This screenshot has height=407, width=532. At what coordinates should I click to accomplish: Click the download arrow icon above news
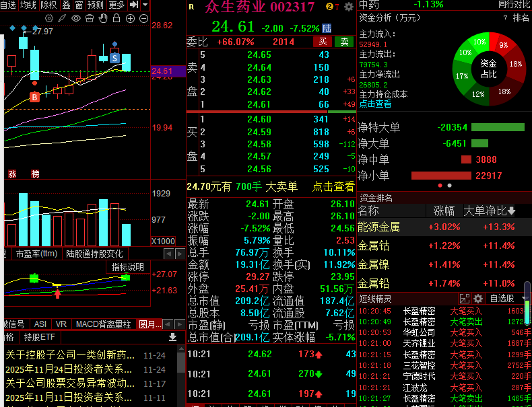click(172, 337)
